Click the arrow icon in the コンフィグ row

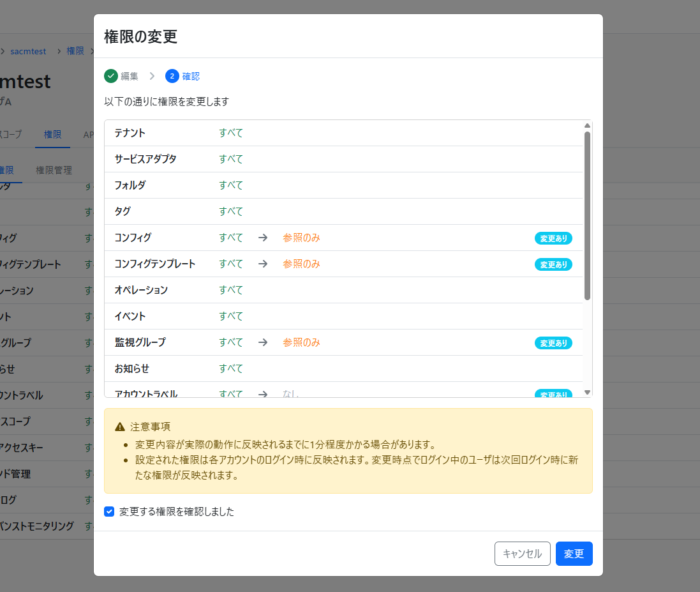[x=263, y=238]
